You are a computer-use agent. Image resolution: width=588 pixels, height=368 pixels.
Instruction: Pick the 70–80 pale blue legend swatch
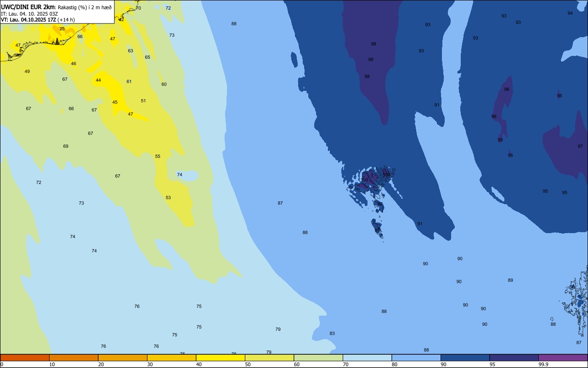tap(367, 357)
